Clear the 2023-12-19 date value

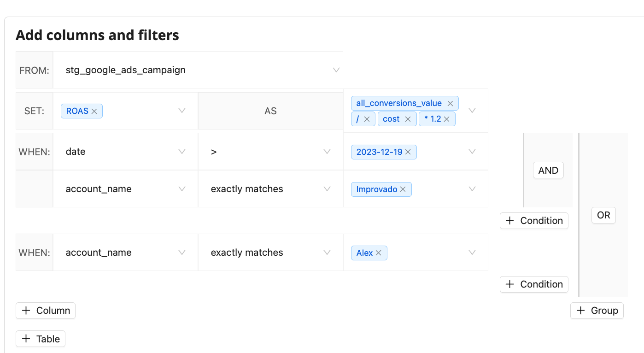[x=408, y=152]
